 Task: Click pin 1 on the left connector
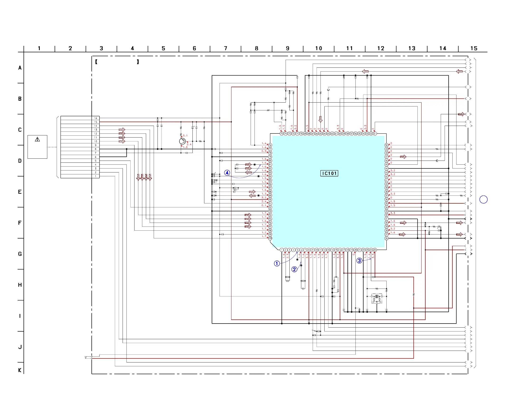coord(96,176)
